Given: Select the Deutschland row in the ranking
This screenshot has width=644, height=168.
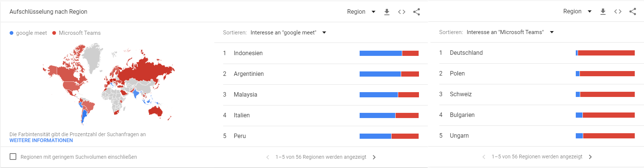Looking at the screenshot, I should click(x=536, y=53).
